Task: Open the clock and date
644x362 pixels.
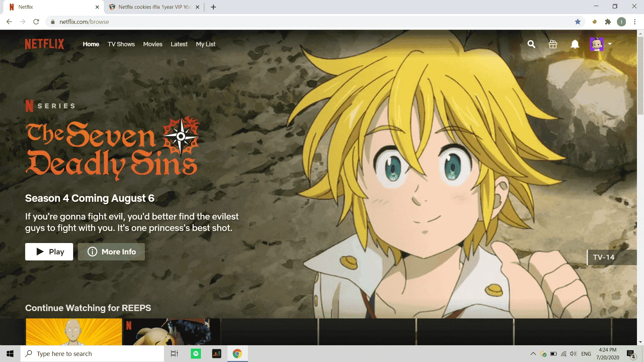Action: [607, 354]
